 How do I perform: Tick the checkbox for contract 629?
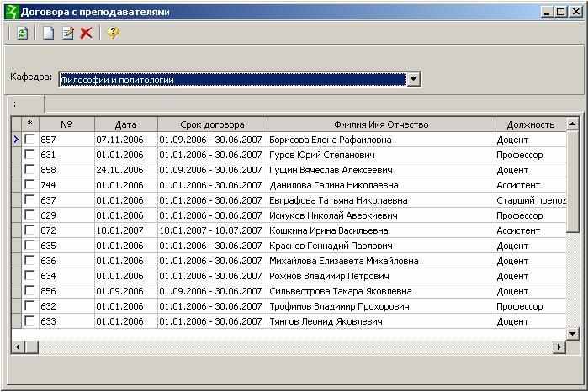coord(29,215)
